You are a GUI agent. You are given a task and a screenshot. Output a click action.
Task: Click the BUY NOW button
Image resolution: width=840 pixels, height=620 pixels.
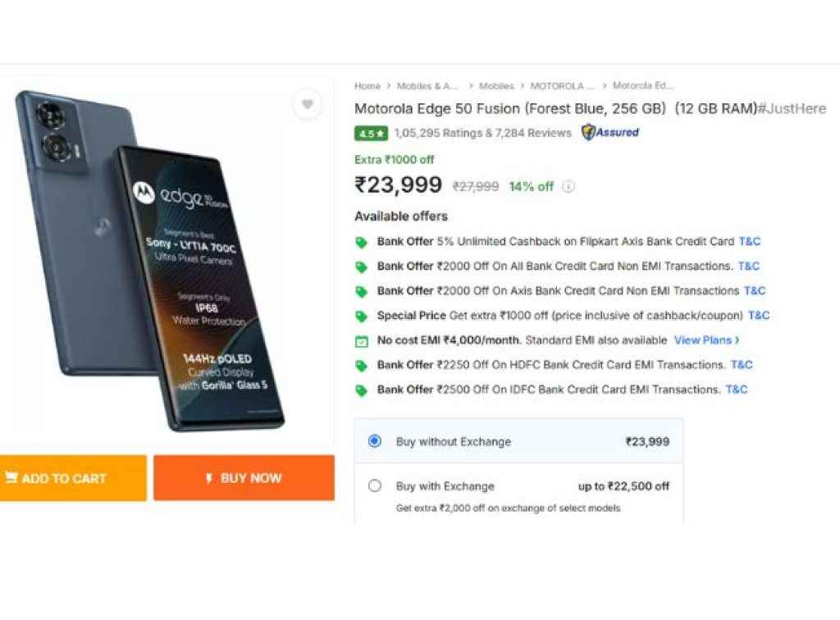[x=244, y=477]
